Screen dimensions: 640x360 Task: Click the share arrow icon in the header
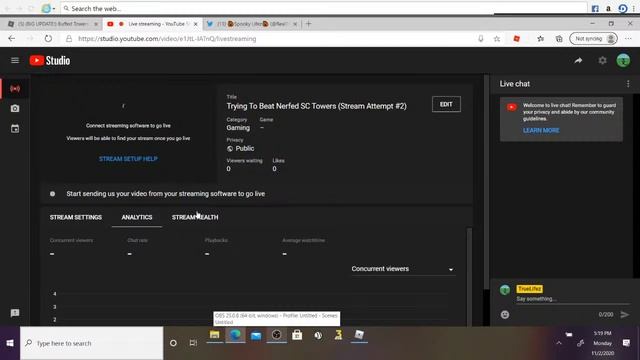[x=578, y=60]
